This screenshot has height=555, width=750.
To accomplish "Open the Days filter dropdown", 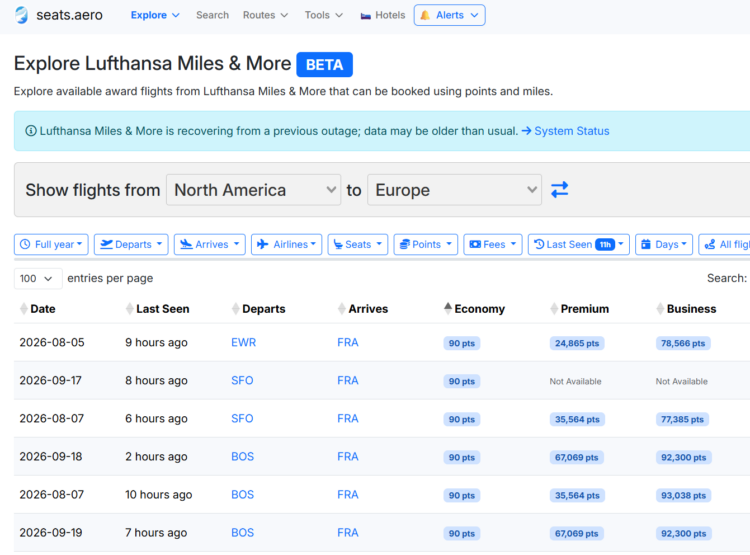I will [x=664, y=244].
